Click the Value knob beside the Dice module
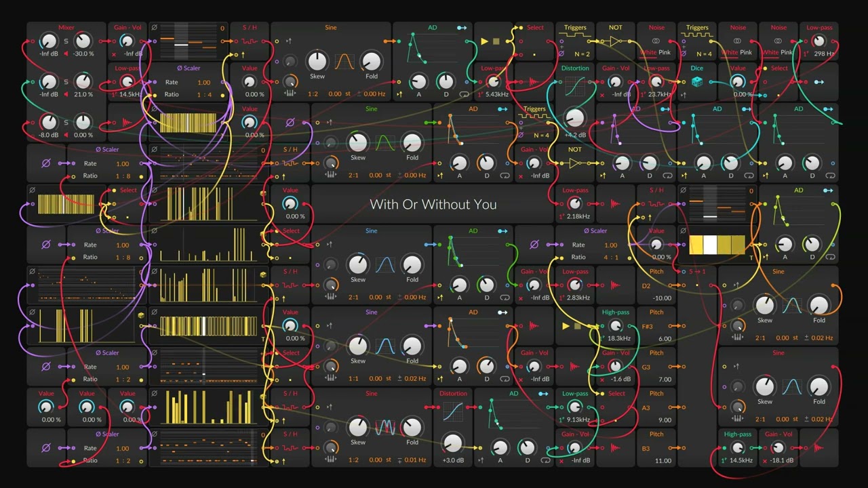Screen dimensions: 868x488 coord(738,82)
